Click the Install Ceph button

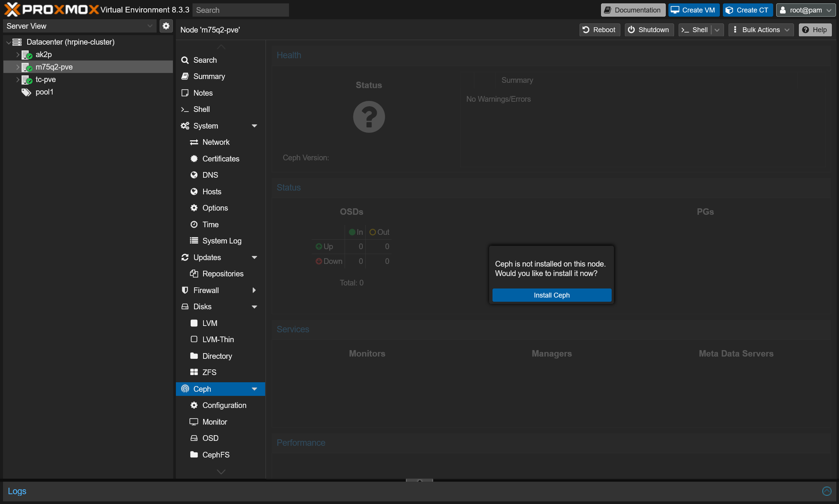point(552,295)
